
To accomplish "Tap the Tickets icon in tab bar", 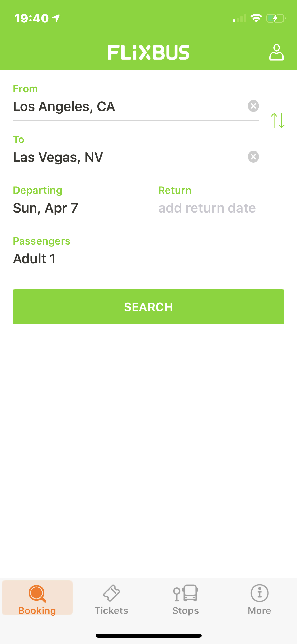I will tap(111, 593).
